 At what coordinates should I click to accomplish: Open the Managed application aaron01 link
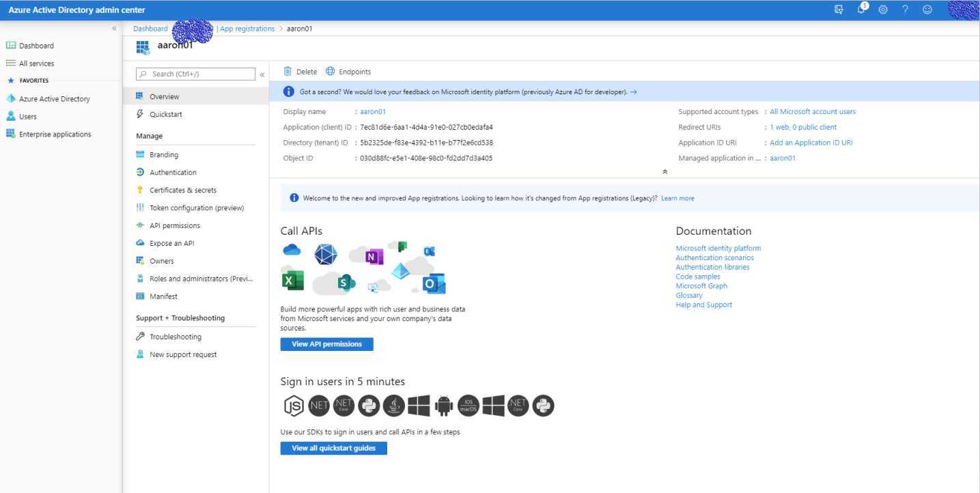[783, 158]
